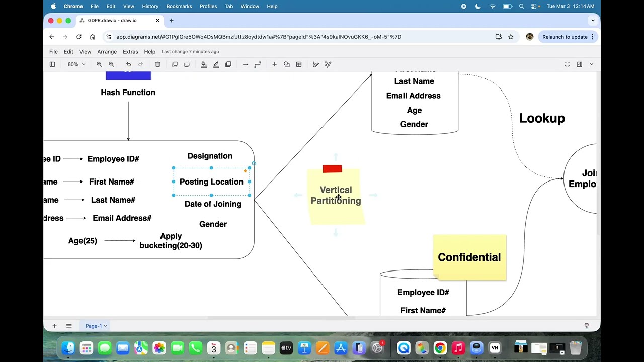Delete selection using the trash icon
The width and height of the screenshot is (644, 362).
coord(157,64)
